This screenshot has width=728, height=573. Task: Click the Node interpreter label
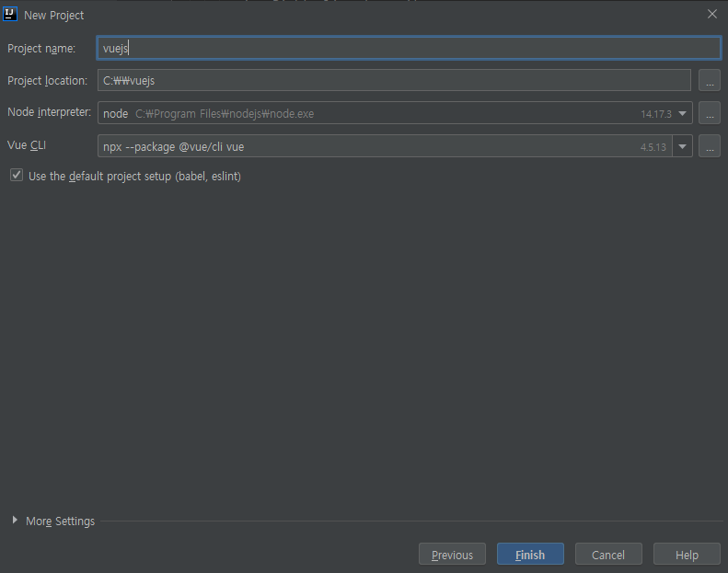[49, 112]
